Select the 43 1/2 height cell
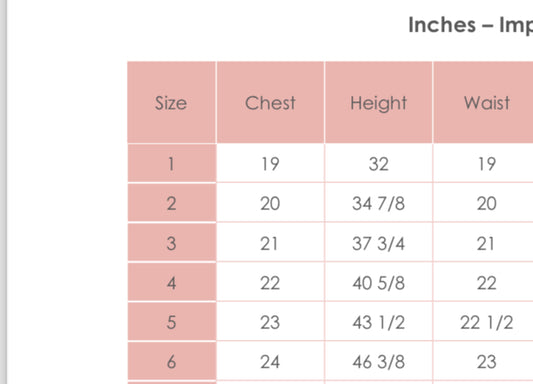The height and width of the screenshot is (384, 533). point(378,322)
